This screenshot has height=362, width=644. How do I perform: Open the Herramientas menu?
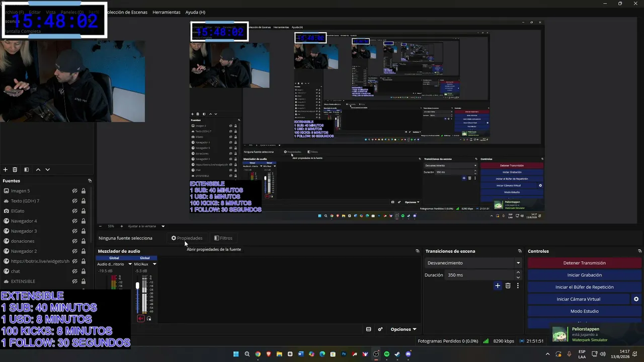coord(167,12)
